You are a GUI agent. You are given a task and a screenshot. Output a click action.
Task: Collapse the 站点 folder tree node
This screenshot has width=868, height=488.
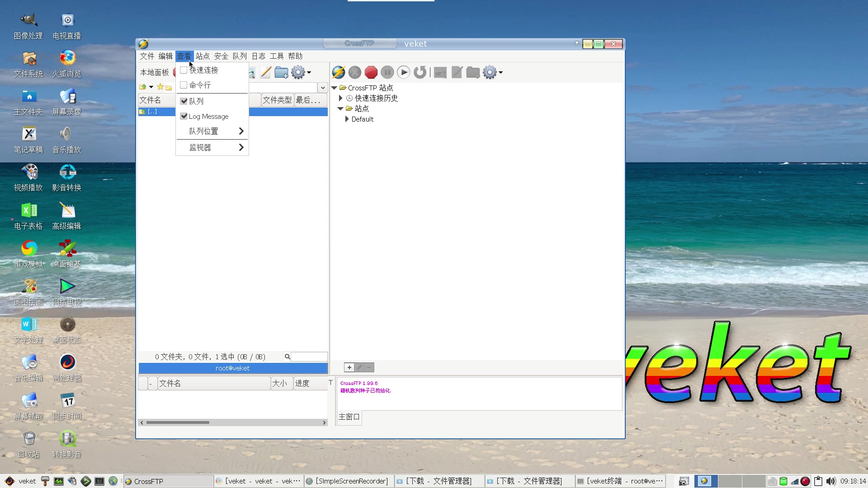coord(340,108)
